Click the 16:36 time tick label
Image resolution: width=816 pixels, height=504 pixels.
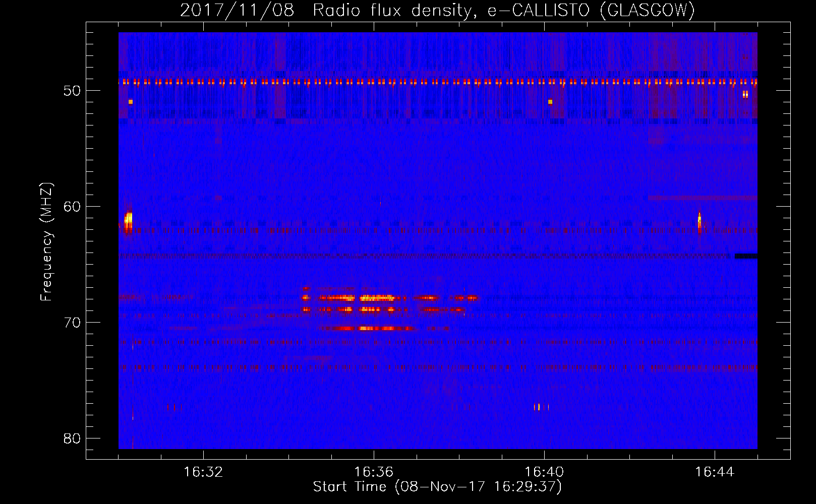374,472
